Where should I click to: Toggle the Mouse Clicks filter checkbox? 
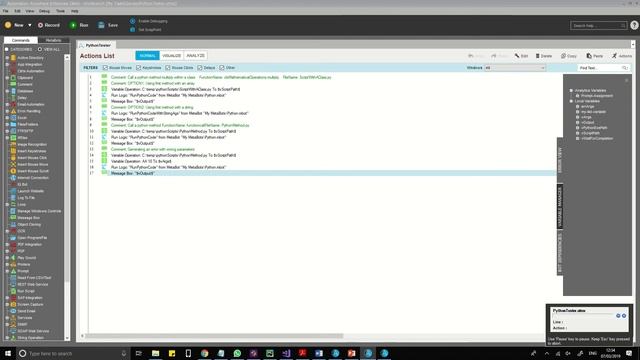pyautogui.click(x=168, y=68)
